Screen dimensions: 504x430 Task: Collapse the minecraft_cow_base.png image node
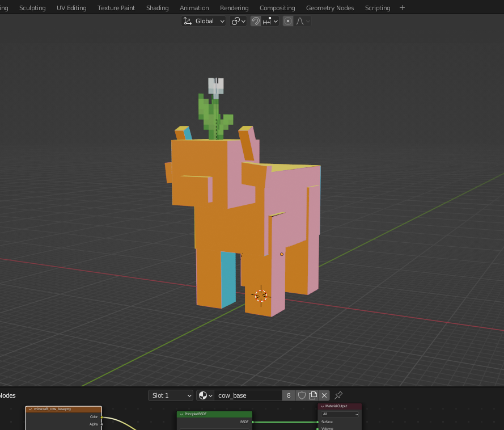[31, 409]
